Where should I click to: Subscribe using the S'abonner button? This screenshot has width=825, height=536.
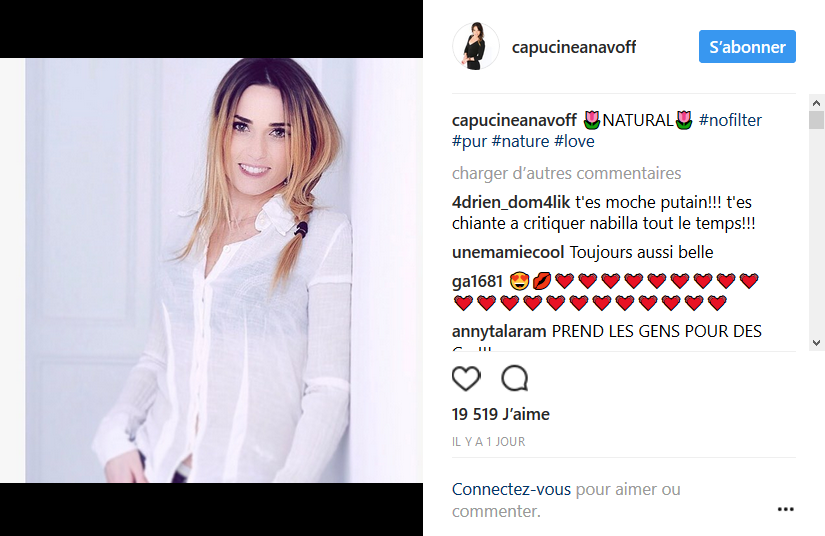[747, 46]
